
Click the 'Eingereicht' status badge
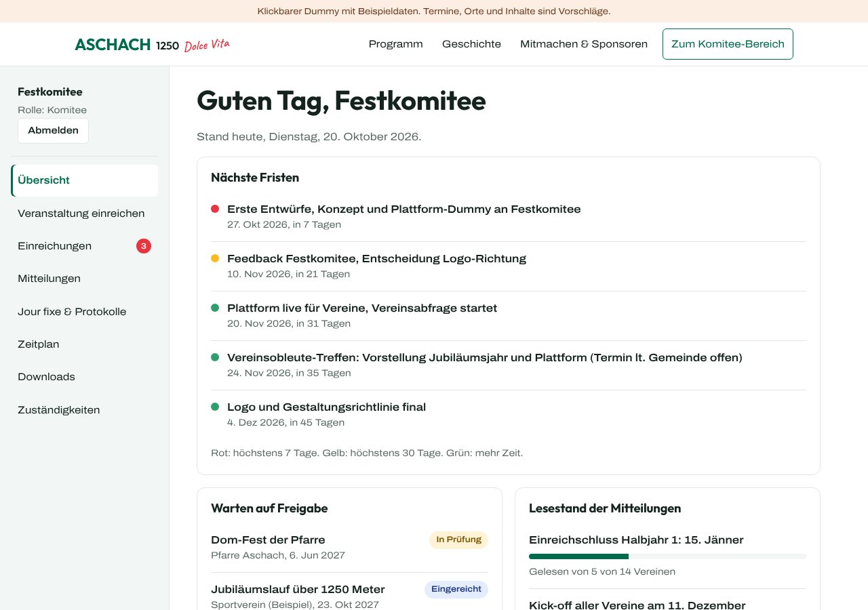point(456,590)
